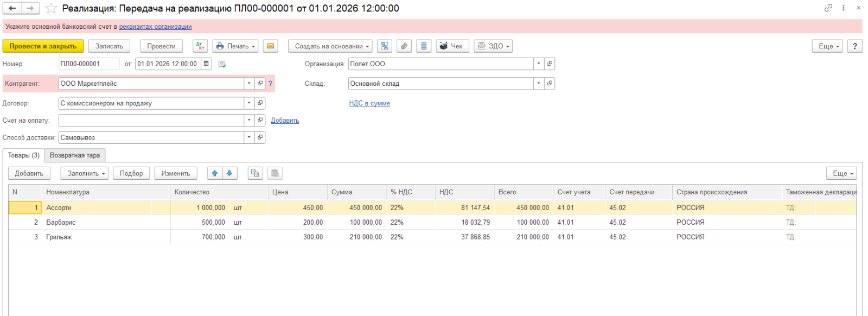Image resolution: width=868 pixels, height=316 pixels.
Task: Open calendar picker next to document date
Action: (x=206, y=64)
